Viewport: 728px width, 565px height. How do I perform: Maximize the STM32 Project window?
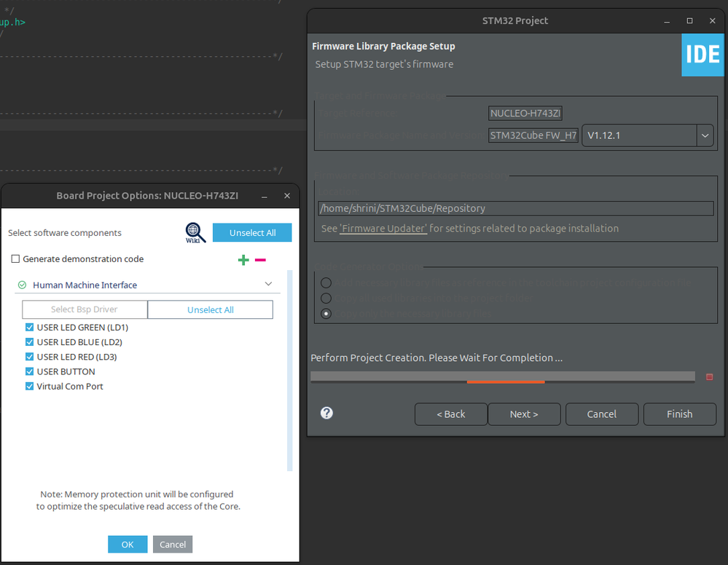click(x=689, y=21)
